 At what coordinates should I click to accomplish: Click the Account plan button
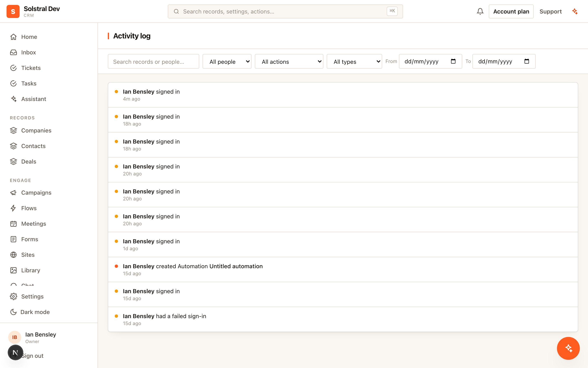511,11
